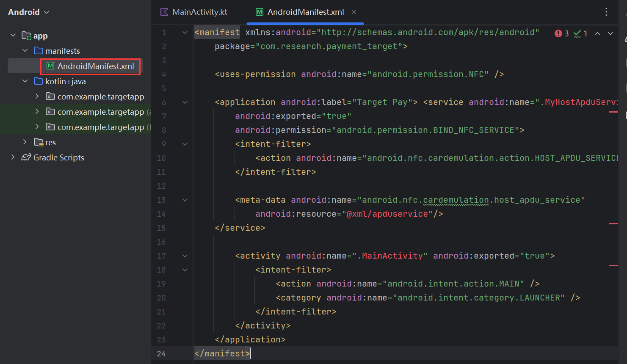Collapse the manifests folder
The height and width of the screenshot is (364, 627).
(x=25, y=51)
